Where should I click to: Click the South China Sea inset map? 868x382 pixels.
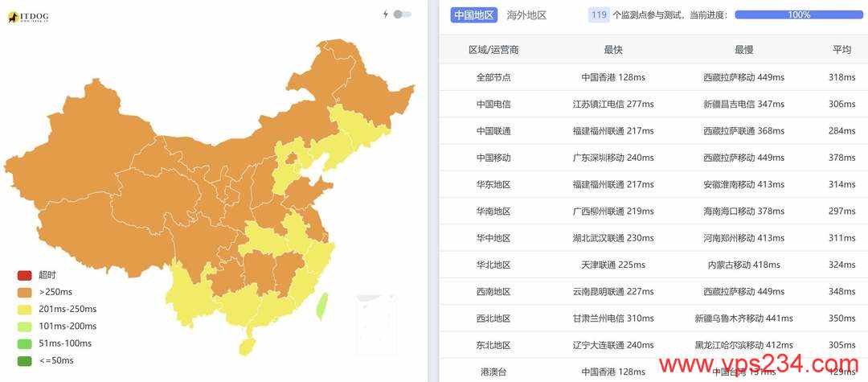376,323
